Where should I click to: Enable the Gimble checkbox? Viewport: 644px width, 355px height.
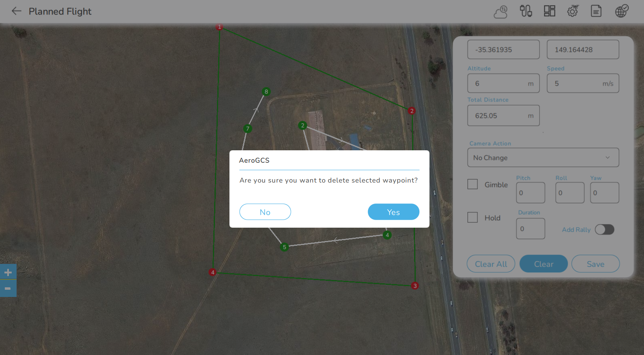(x=472, y=184)
